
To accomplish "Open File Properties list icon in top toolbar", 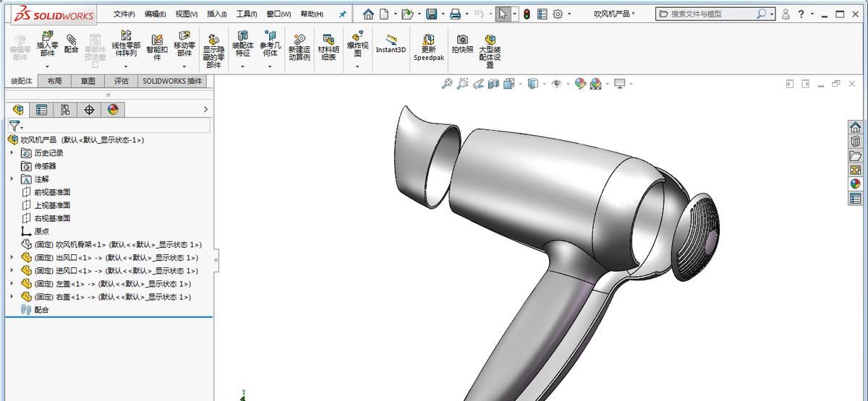I will 542,14.
